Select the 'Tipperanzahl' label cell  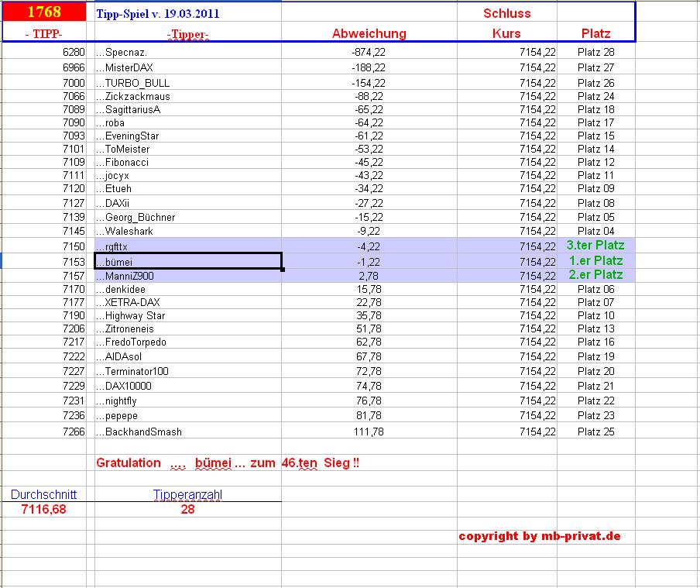(x=188, y=494)
